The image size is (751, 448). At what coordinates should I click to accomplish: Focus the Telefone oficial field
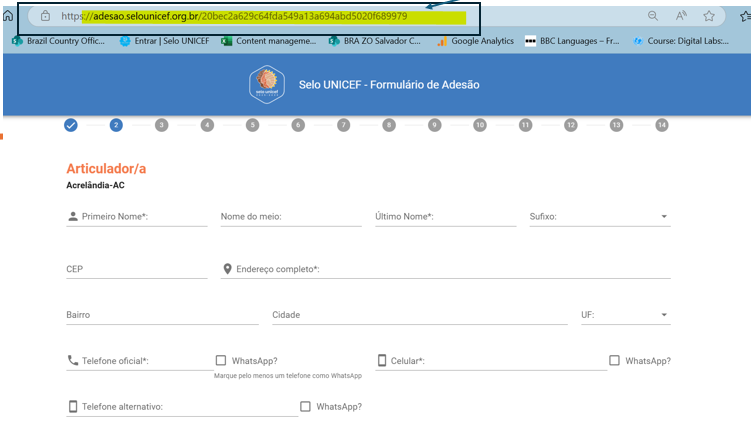tap(140, 361)
